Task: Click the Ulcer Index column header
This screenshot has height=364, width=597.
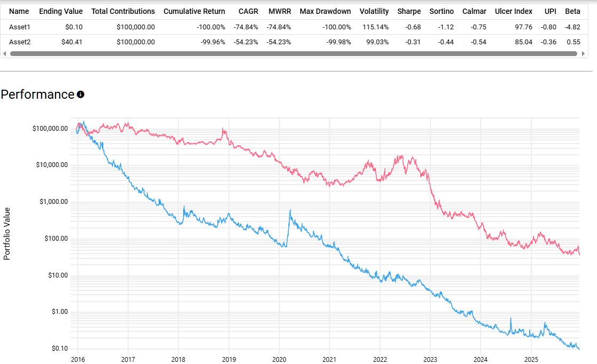Action: 513,11
